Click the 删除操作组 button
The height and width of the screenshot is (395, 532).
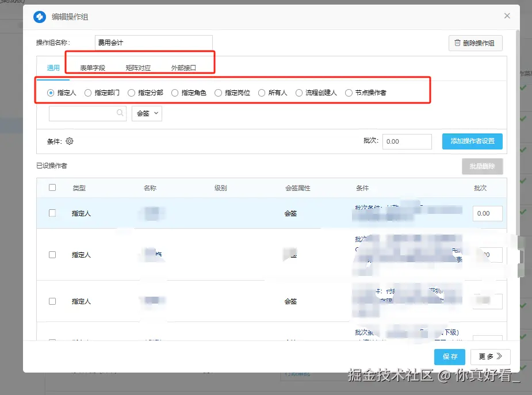[x=475, y=43]
